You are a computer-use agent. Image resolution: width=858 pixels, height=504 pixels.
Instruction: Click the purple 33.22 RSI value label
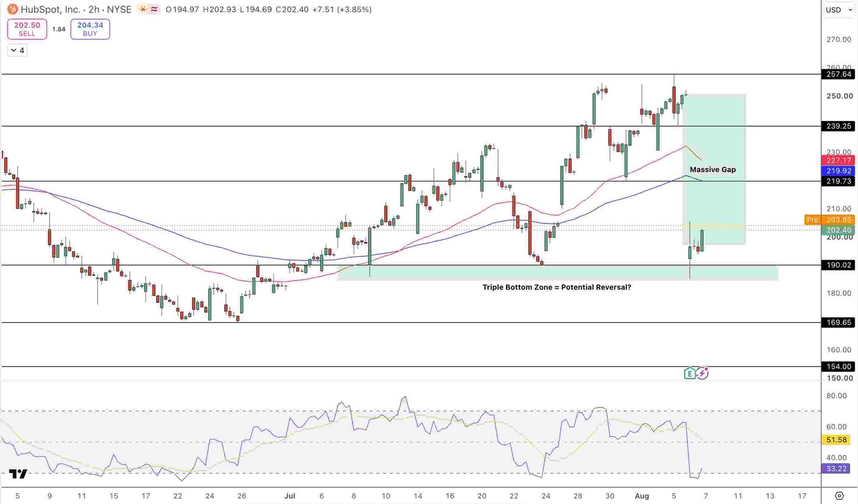(837, 469)
